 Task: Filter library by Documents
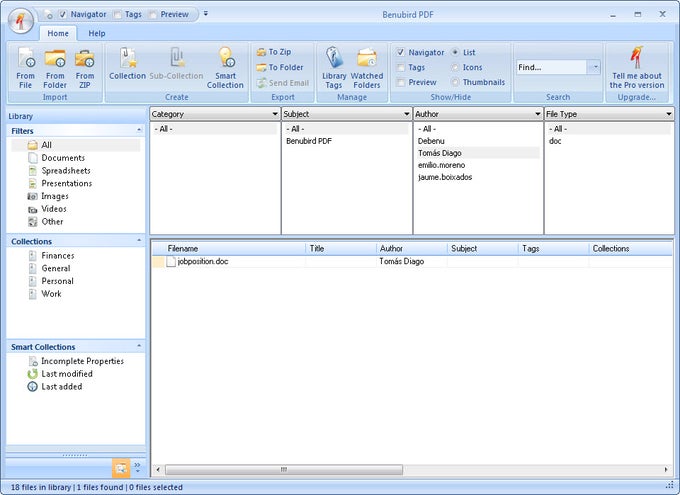click(x=56, y=158)
